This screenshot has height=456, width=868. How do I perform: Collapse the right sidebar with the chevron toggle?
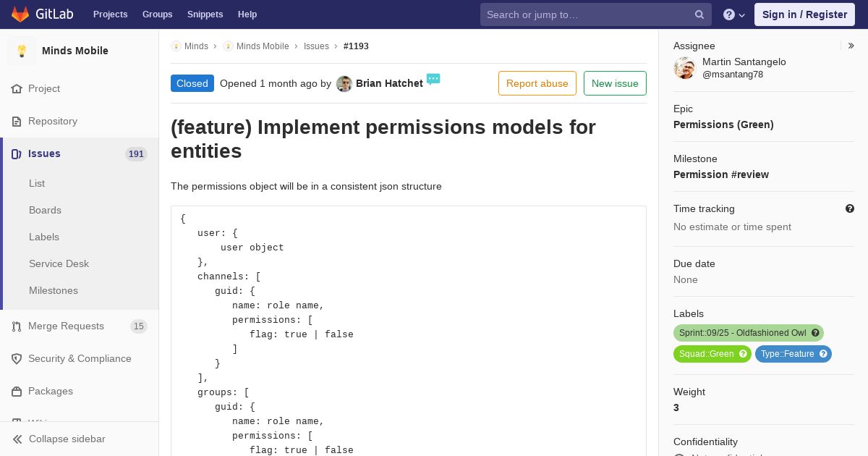coord(851,46)
